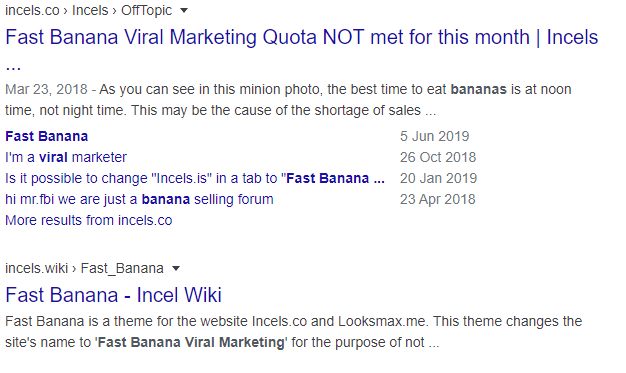Image resolution: width=626 pixels, height=373 pixels.
Task: Click the '20 Jan 2019' date entry
Action: pyautogui.click(x=438, y=178)
